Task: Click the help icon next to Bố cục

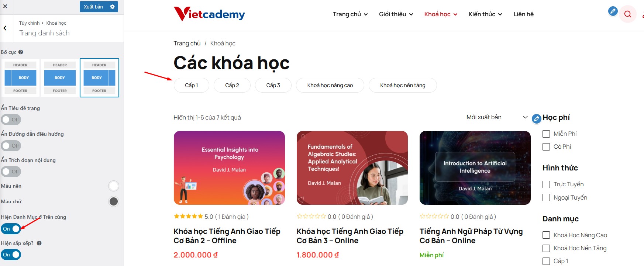Action: [21, 52]
